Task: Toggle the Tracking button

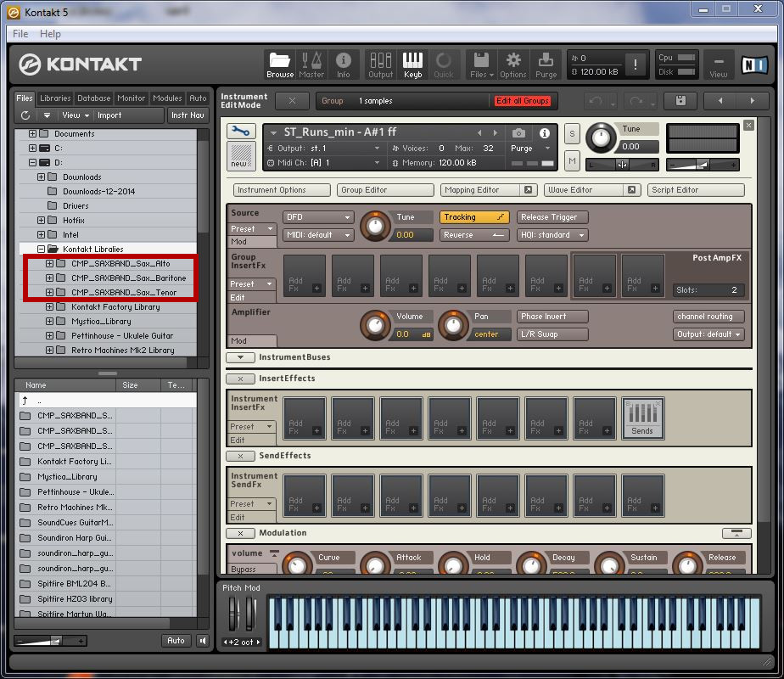Action: [x=474, y=217]
